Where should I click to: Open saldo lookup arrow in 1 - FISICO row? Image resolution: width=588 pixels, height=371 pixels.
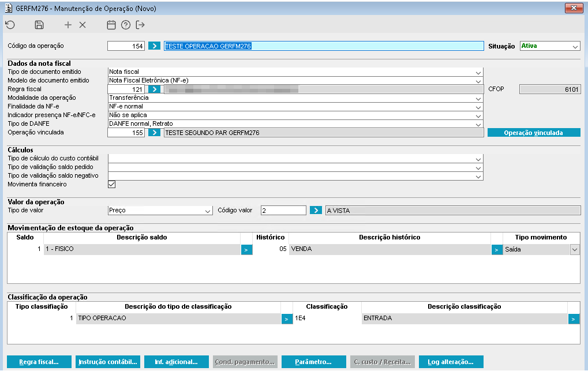[x=246, y=249]
